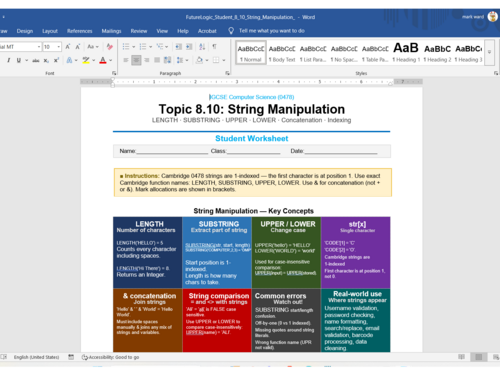Open the Paragraph dialog launcher
500x375 pixels.
(x=228, y=73)
